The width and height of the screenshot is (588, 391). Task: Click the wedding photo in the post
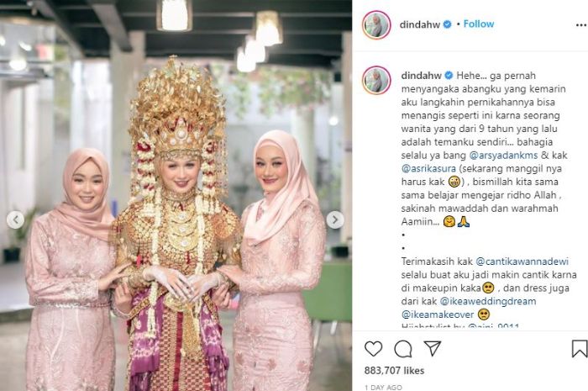coord(176,195)
